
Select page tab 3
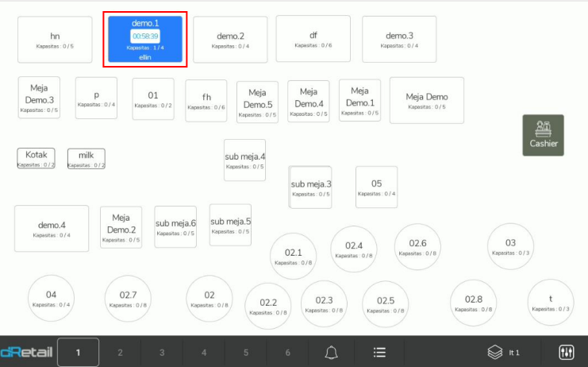tap(162, 352)
